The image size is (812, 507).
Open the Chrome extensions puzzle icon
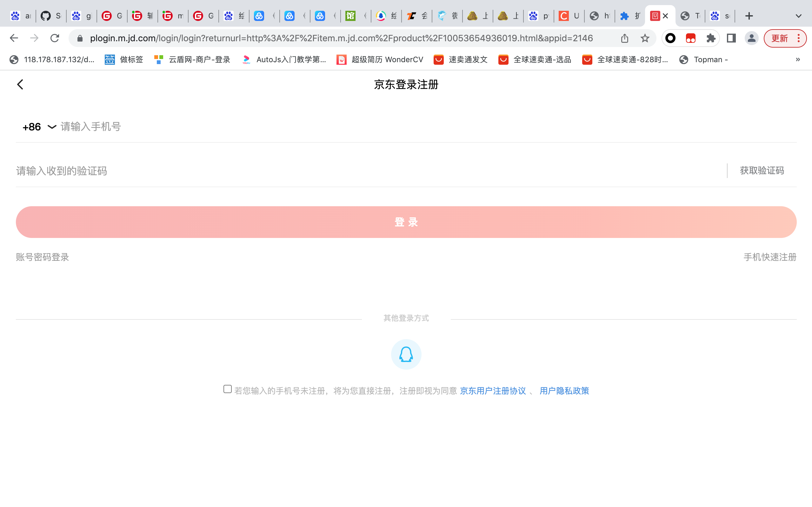(x=711, y=38)
